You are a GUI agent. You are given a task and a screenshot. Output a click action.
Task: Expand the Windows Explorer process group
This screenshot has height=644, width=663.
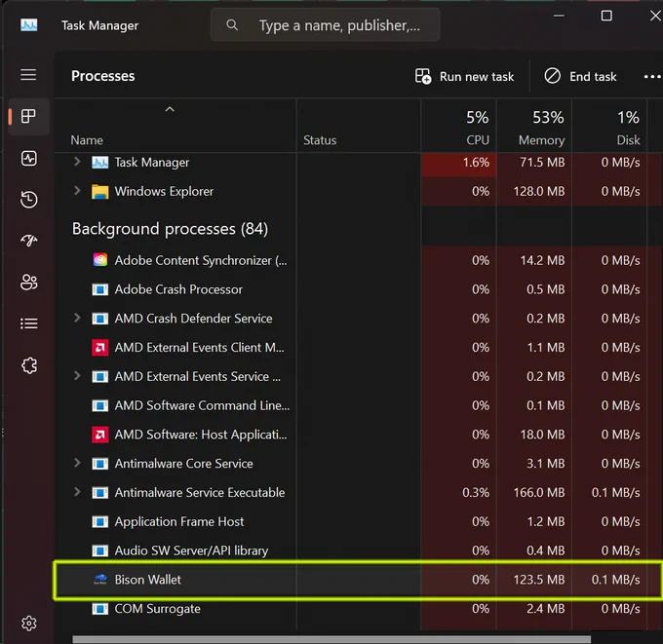77,191
